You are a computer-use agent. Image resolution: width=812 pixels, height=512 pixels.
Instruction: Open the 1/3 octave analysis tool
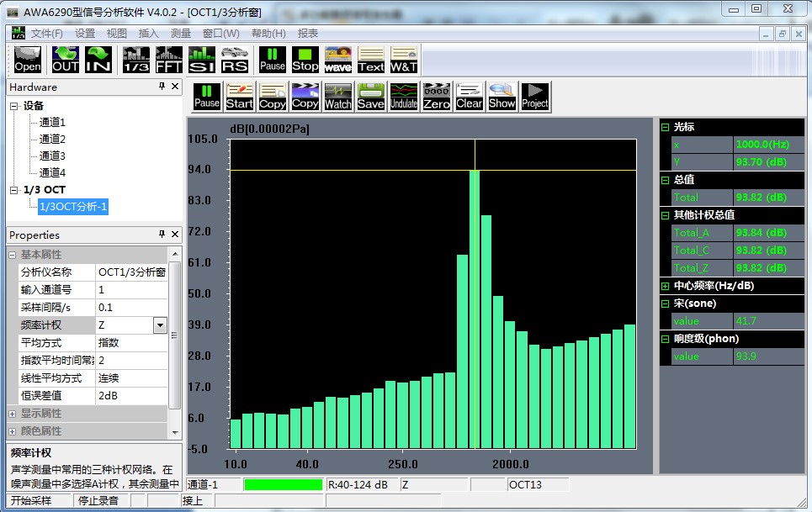coord(136,59)
